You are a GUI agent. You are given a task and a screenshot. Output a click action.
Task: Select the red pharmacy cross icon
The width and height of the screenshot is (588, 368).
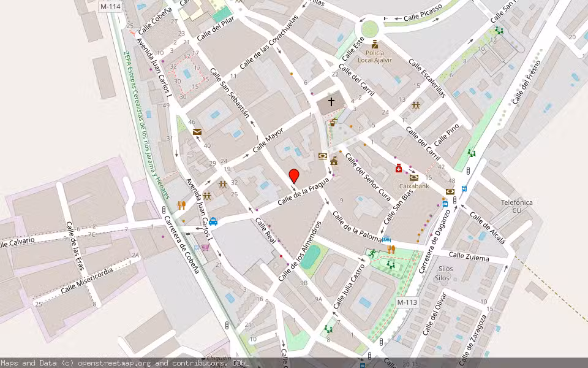[x=399, y=168]
